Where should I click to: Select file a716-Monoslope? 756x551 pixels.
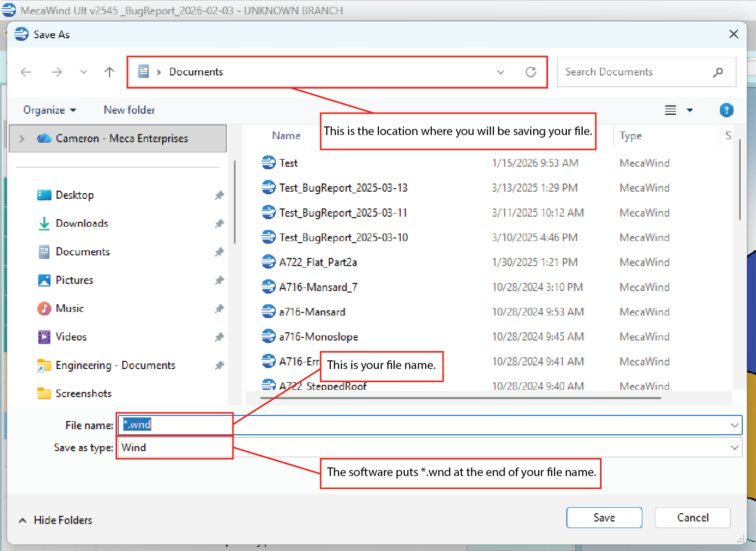coord(318,337)
